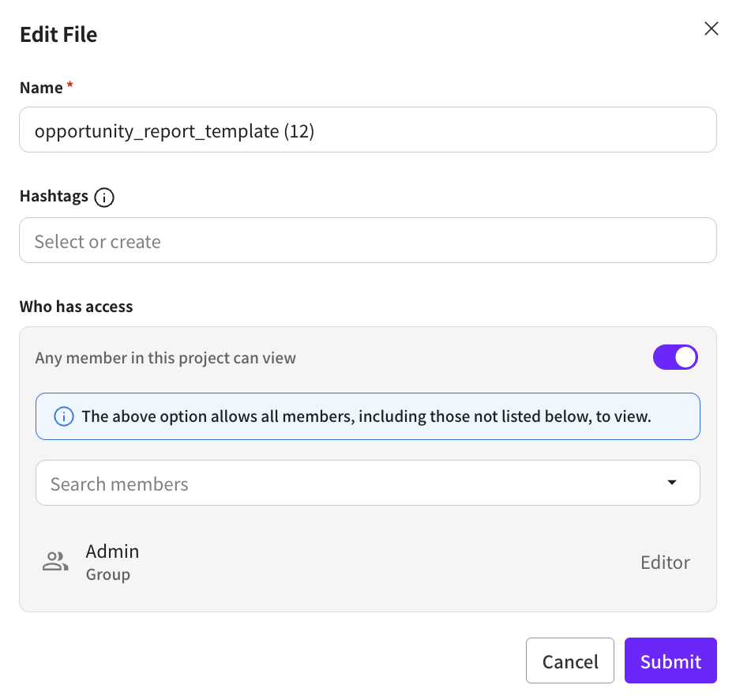This screenshot has width=736, height=700.
Task: Select the Admin group name
Action: [112, 551]
